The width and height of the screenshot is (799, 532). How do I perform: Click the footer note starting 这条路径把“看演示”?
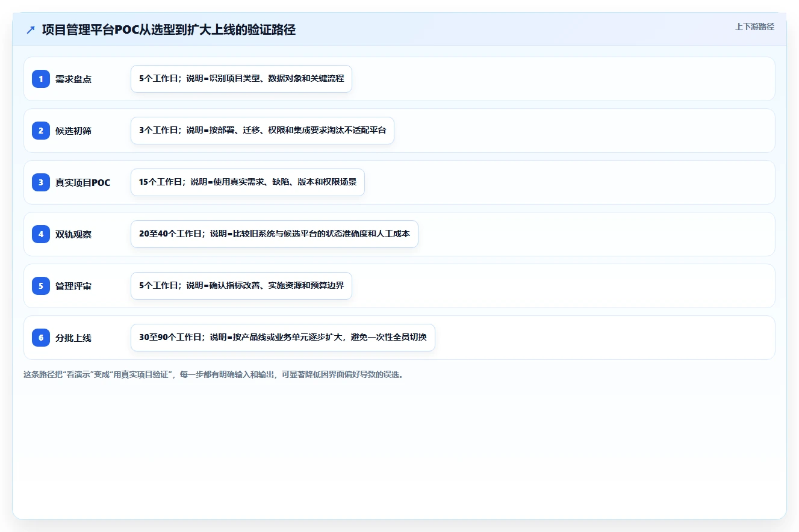pos(213,374)
